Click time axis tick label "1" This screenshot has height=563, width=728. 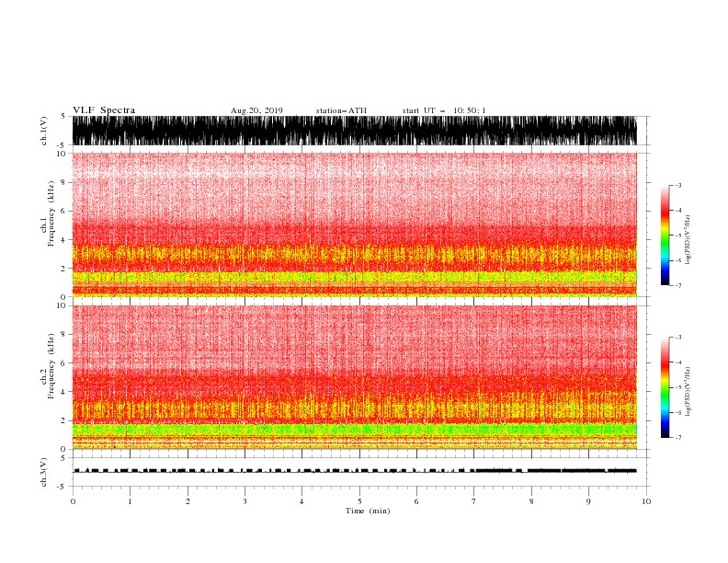tap(130, 501)
